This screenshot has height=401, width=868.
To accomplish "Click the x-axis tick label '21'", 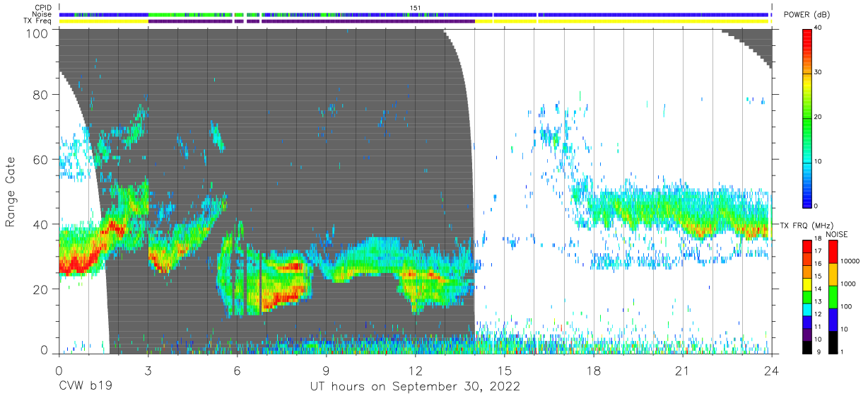I will (x=683, y=371).
